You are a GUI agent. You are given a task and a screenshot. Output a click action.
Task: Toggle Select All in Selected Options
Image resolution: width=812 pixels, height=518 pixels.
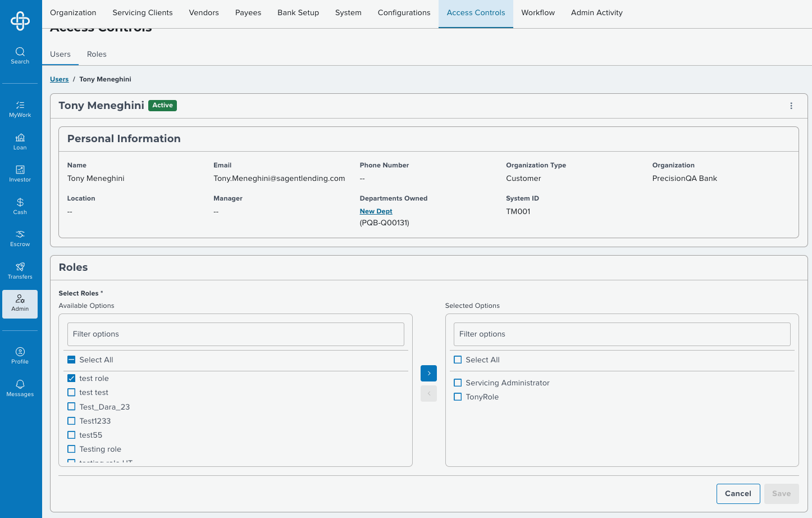tap(458, 360)
